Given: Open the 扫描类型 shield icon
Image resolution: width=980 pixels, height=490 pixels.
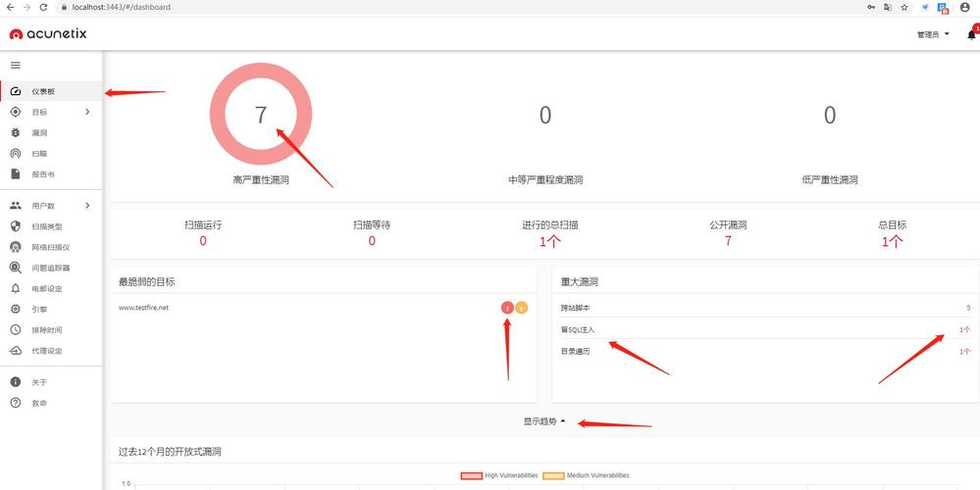Looking at the screenshot, I should click(16, 226).
